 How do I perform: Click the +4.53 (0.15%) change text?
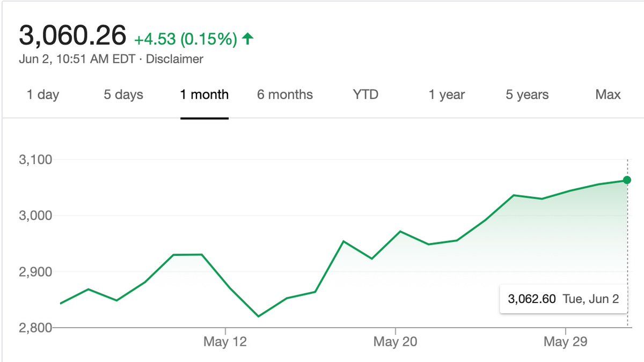click(x=185, y=40)
